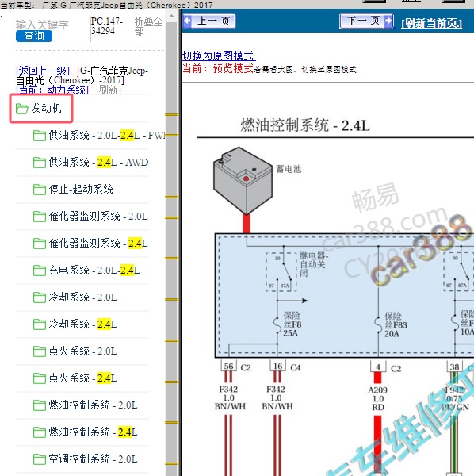Select 点火系统 - 2.4L entry
This screenshot has width=474, height=476.
(x=82, y=378)
